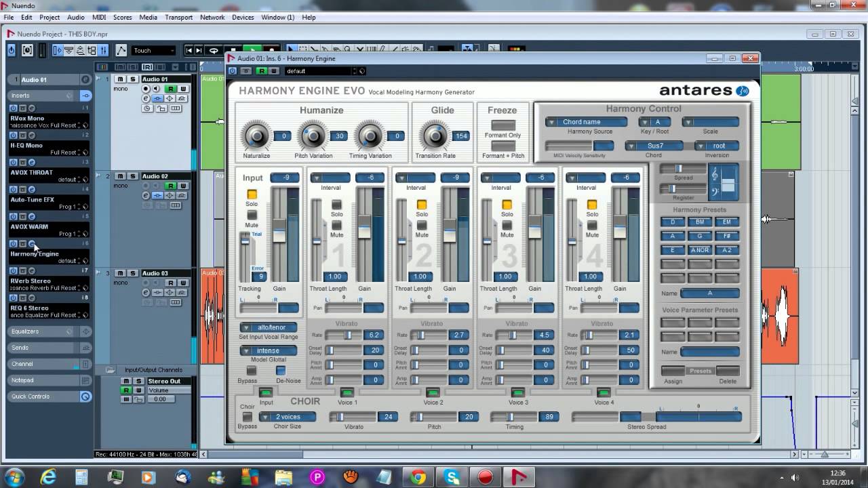Click the Mixer faders icon in Nuendo toolbar

[103, 50]
